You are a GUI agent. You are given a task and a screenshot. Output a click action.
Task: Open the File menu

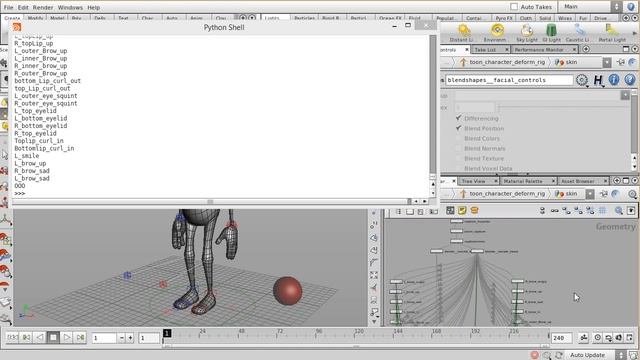pos(8,7)
